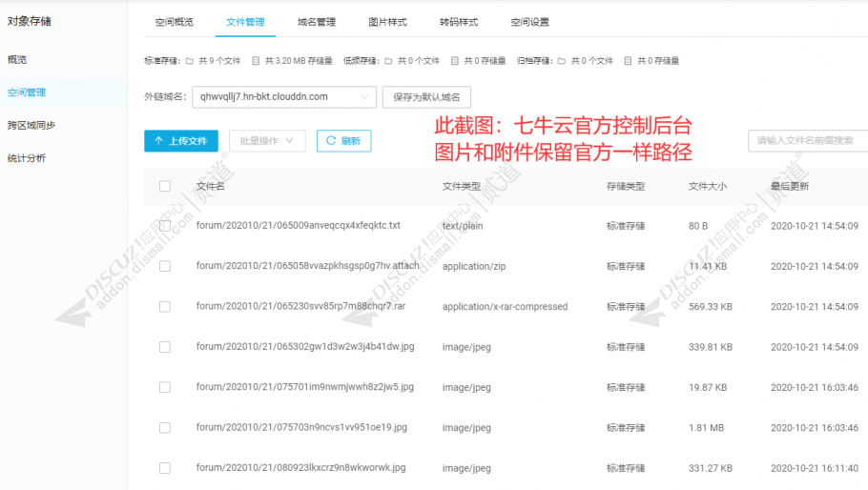
Task: Click file forum/202010/21/080923lkxcrz9n8wkworwk.jpg
Action: coord(300,468)
